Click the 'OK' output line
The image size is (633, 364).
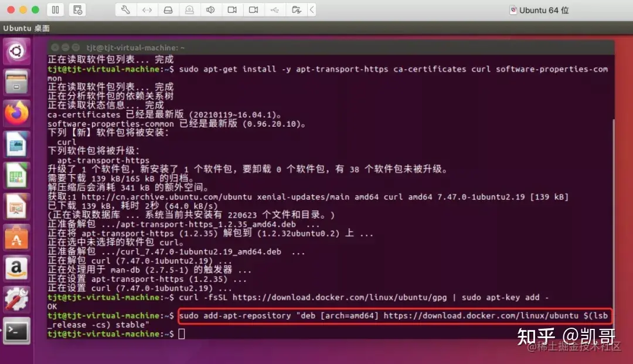53,307
